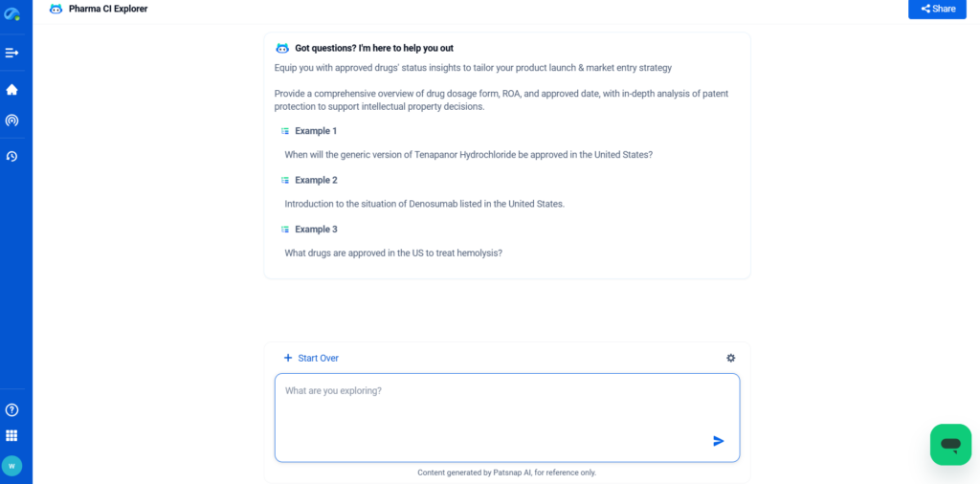This screenshot has width=980, height=484.
Task: Open History from the sidebar
Action: click(x=11, y=156)
